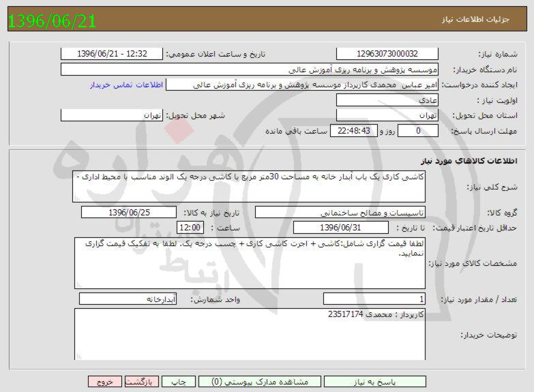Click the ایجاد کننده درخواست field
The height and width of the screenshot is (392, 534).
pyautogui.click(x=302, y=85)
